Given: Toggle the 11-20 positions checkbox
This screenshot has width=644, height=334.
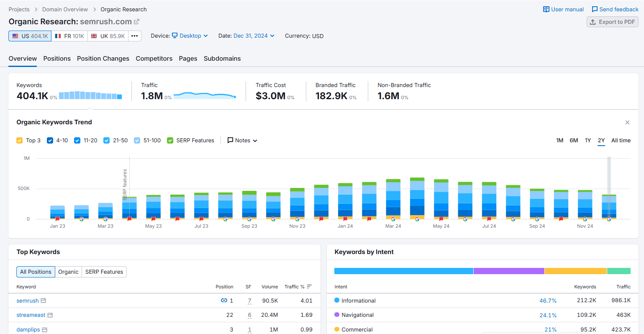Looking at the screenshot, I should click(77, 141).
